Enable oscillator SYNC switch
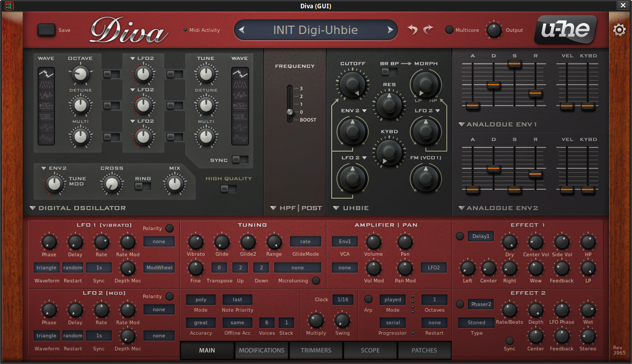 tap(240, 160)
